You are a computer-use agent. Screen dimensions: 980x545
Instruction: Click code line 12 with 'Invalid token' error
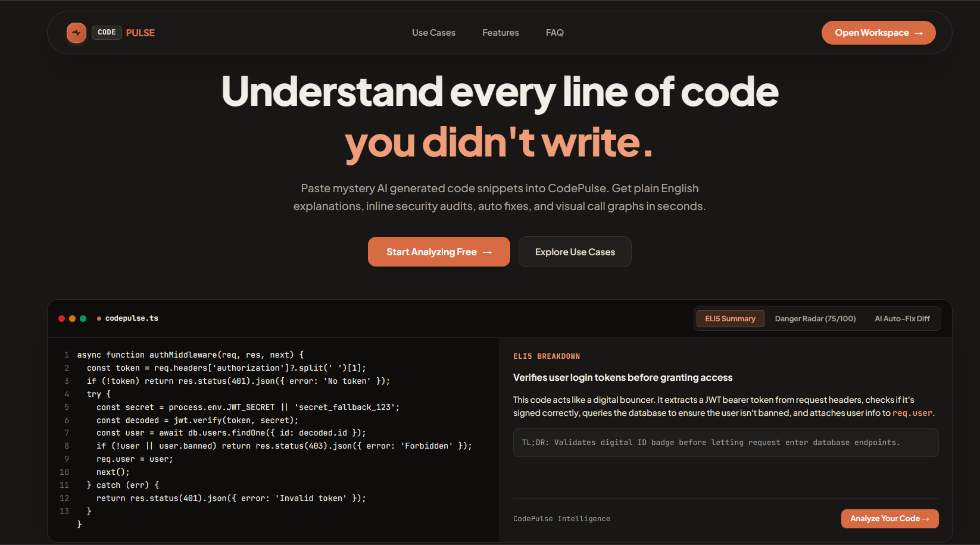231,498
